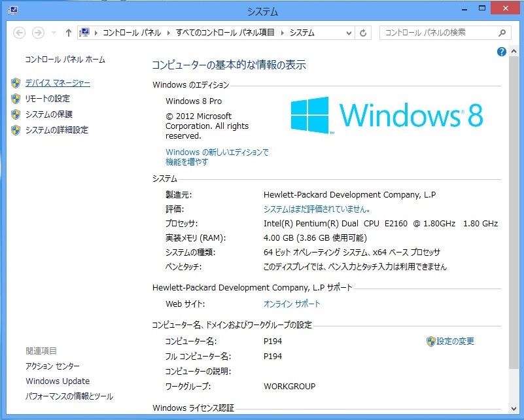Click the search magnifier icon

[502, 33]
